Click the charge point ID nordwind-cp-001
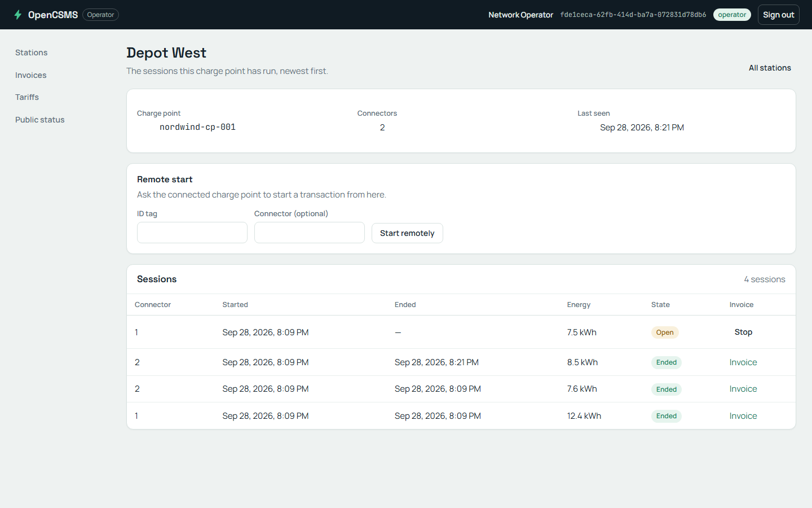 197,127
